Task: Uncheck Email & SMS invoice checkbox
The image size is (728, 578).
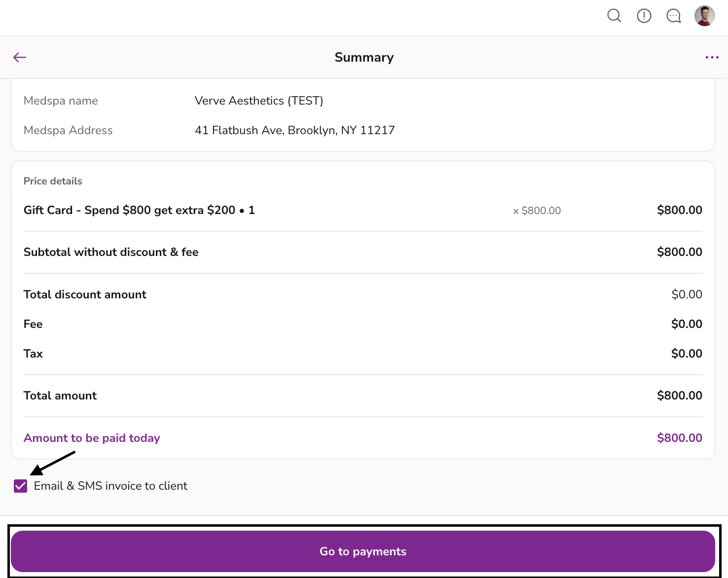Action: 21,486
